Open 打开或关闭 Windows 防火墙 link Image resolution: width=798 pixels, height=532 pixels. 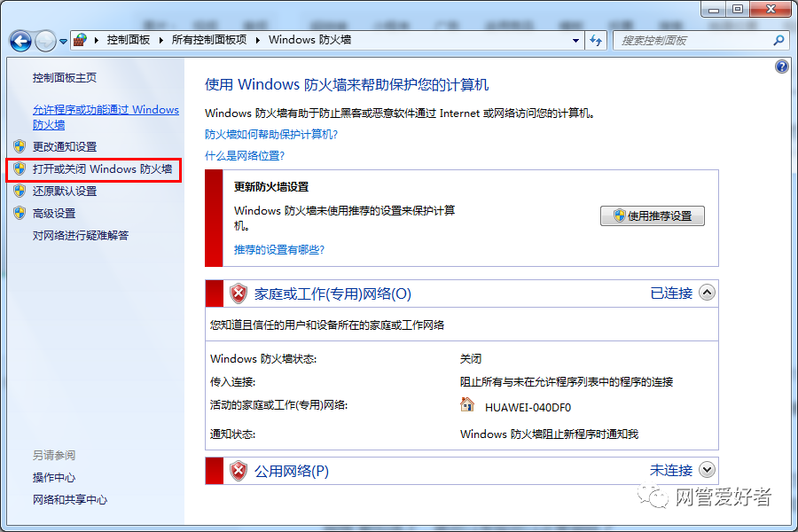click(x=102, y=168)
